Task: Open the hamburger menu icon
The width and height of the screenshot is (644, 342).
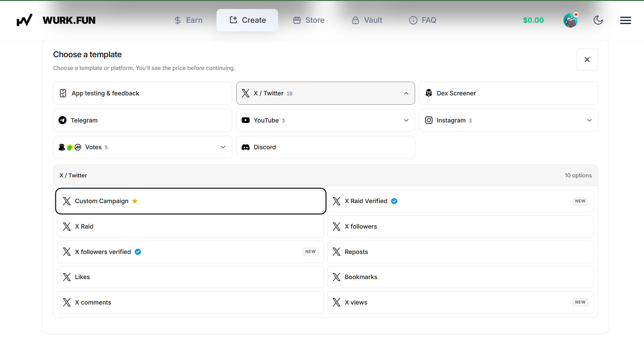Action: click(625, 20)
